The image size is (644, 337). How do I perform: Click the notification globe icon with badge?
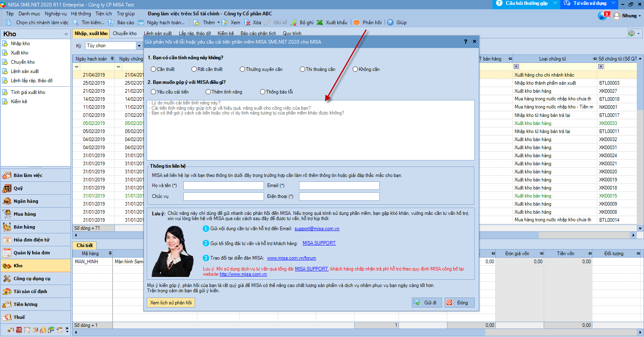tap(604, 15)
